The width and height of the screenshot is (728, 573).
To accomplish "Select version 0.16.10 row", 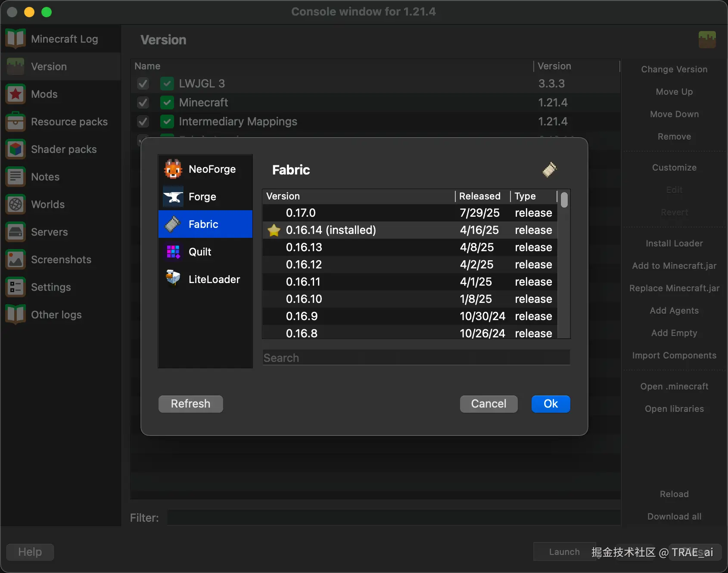I will [x=410, y=299].
